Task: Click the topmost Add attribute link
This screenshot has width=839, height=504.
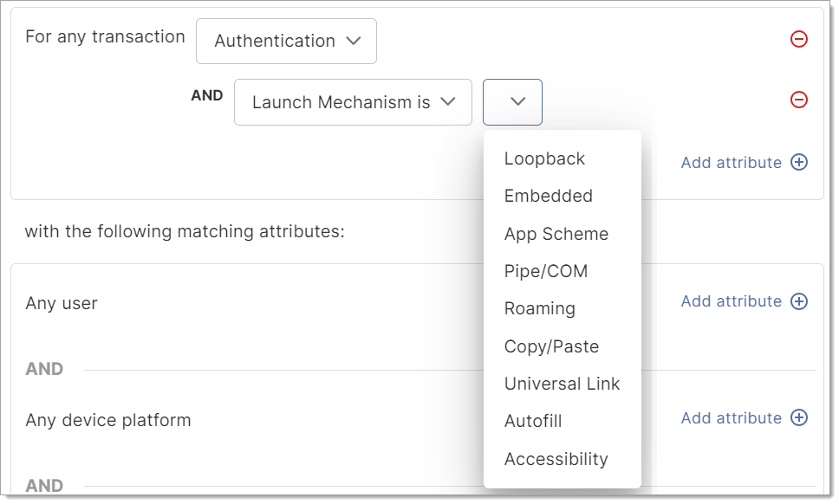Action: (x=731, y=163)
